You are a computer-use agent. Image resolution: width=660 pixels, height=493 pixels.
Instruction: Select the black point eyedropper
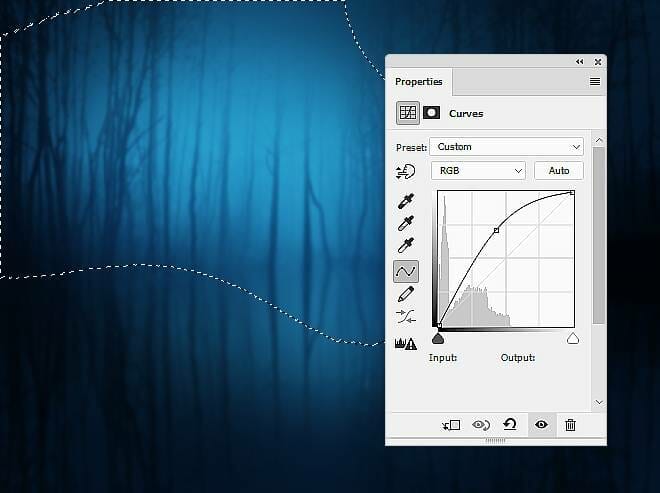coord(406,201)
